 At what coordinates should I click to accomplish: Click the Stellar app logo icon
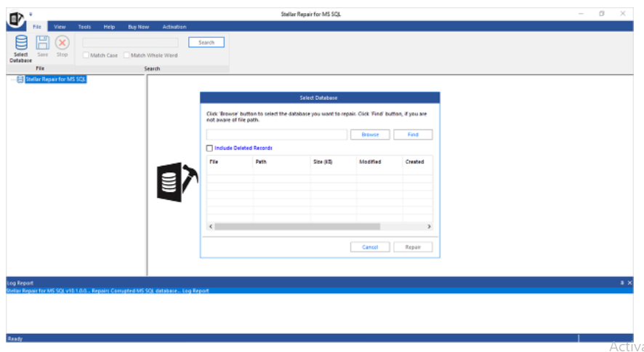16,19
